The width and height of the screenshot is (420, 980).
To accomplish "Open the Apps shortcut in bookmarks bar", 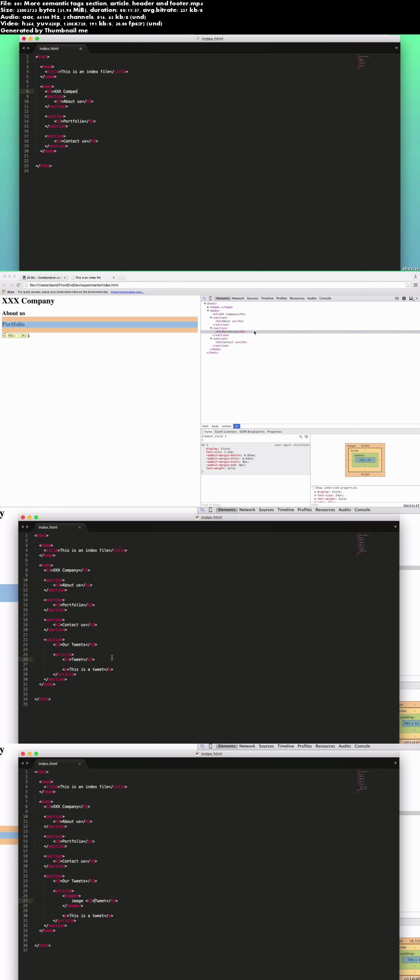I will (x=8, y=292).
